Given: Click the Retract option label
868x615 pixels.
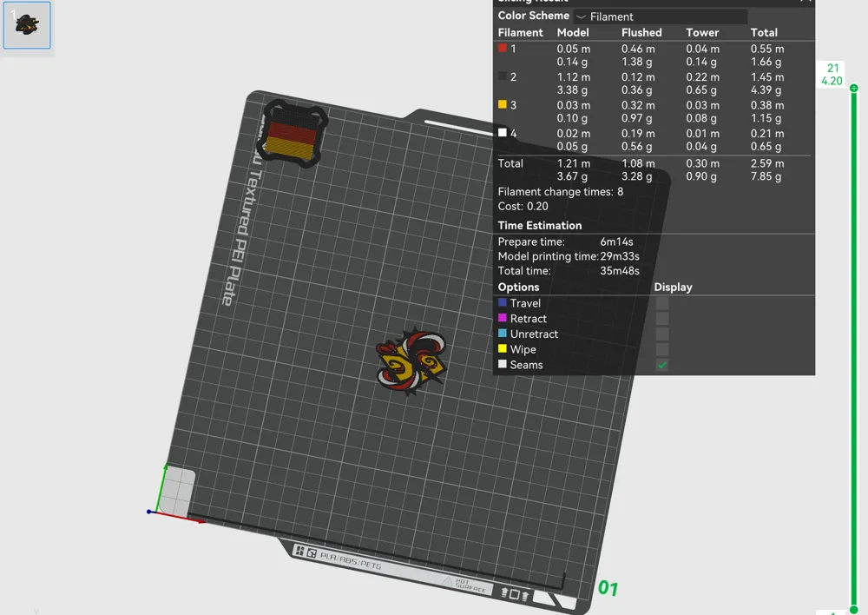Looking at the screenshot, I should 528,319.
